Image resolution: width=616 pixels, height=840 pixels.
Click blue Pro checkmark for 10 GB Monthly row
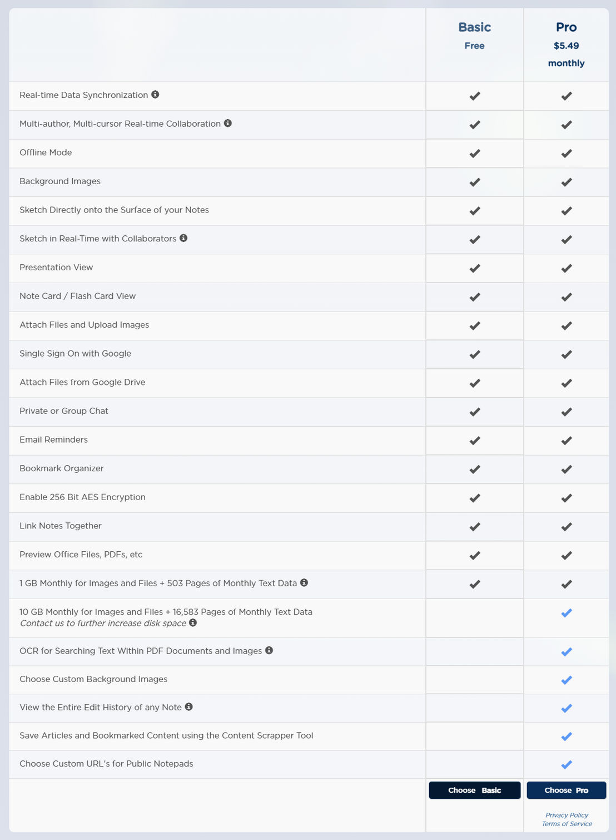pyautogui.click(x=567, y=613)
